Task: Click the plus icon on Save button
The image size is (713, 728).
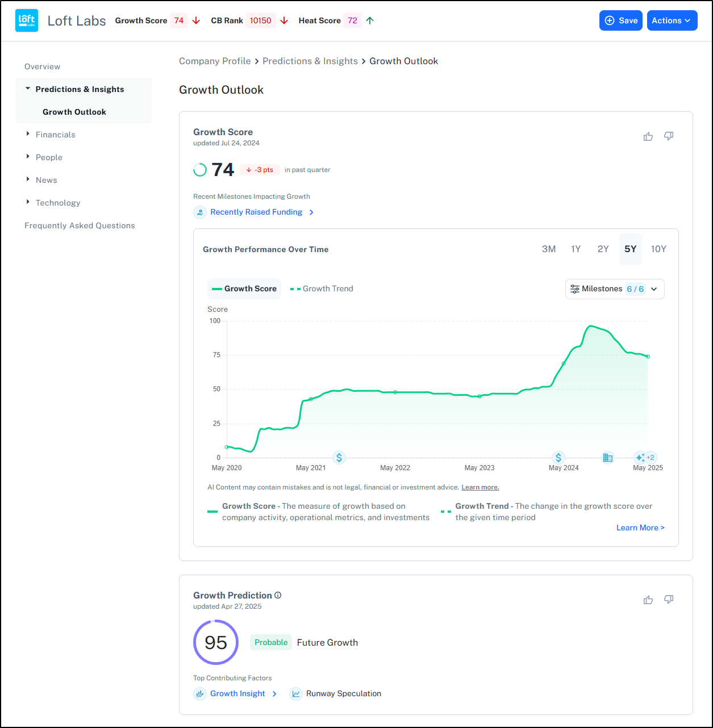Action: tap(610, 20)
